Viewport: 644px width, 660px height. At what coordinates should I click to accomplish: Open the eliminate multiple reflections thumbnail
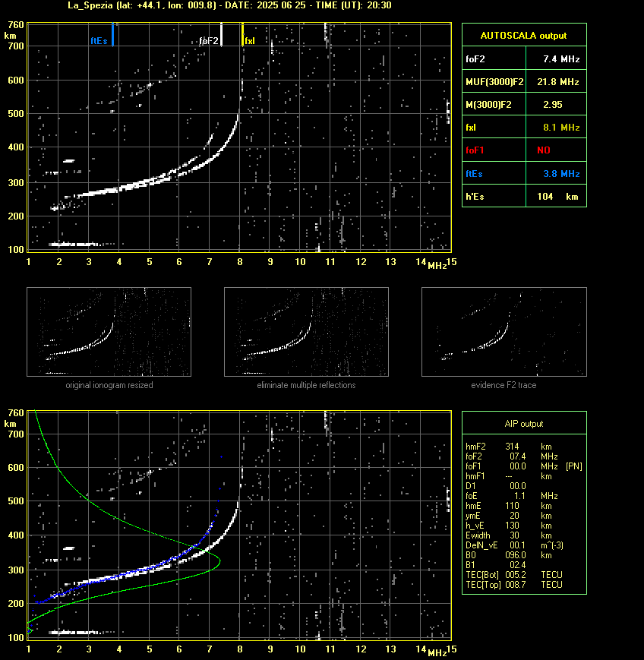306,332
